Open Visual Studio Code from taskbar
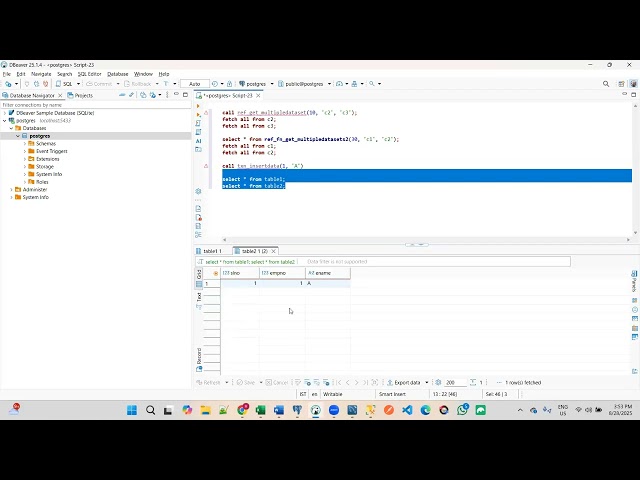 tap(407, 410)
